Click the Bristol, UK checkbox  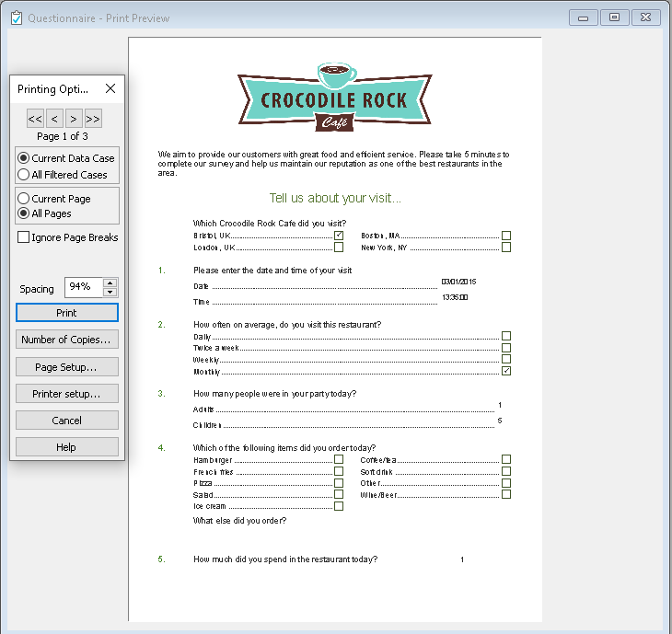pos(339,236)
